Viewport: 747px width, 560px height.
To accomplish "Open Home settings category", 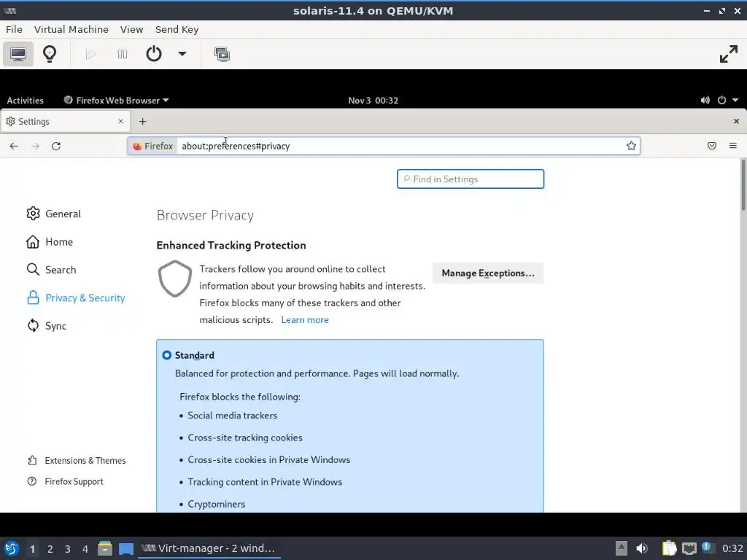I will (50, 242).
